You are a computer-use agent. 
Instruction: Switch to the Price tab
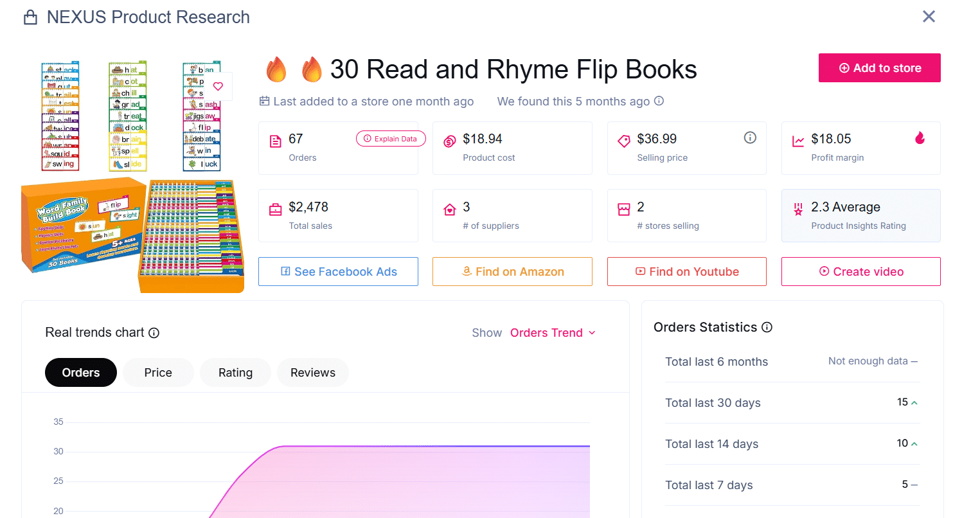coord(157,372)
